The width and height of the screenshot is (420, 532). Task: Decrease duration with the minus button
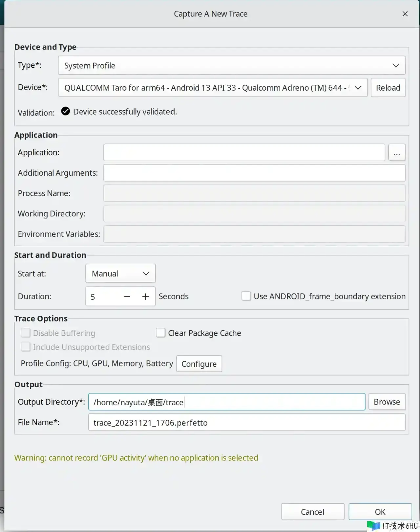[127, 297]
